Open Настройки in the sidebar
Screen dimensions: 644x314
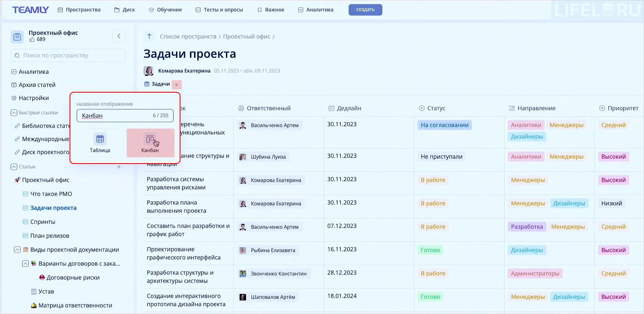pos(30,98)
